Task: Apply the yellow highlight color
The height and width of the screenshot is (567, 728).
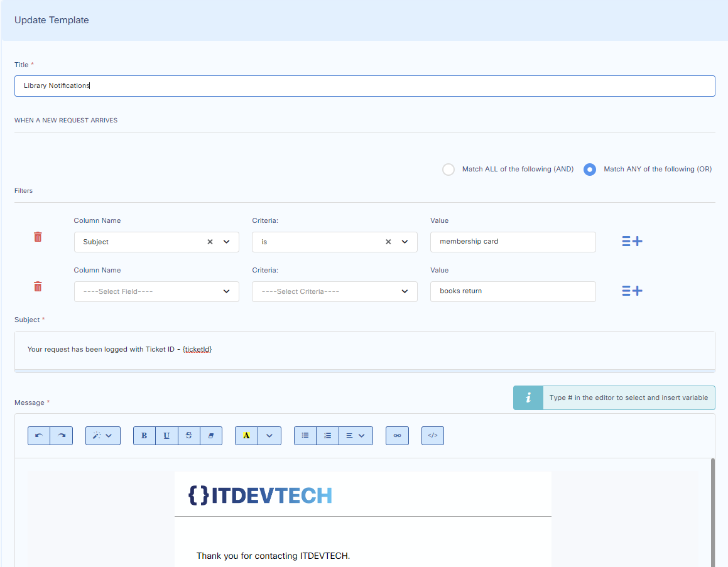Action: point(246,436)
